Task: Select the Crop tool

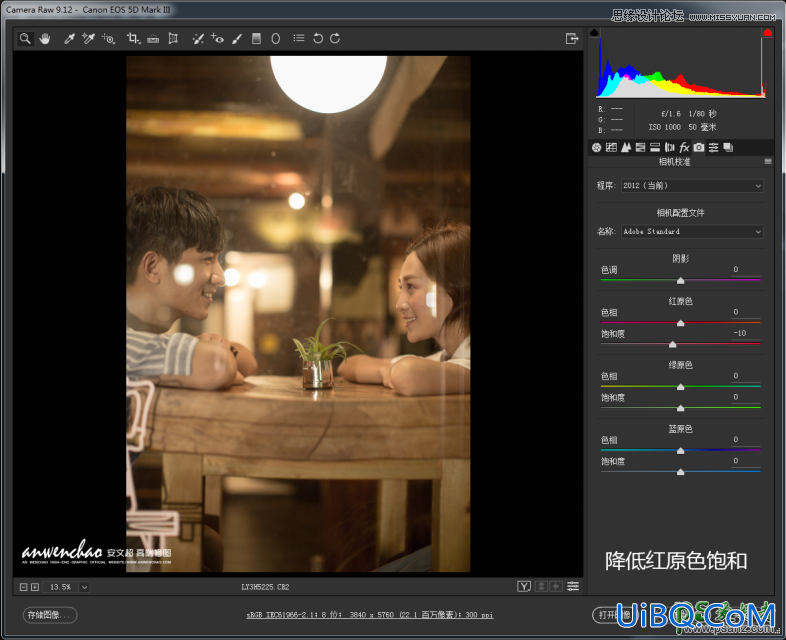Action: 133,39
